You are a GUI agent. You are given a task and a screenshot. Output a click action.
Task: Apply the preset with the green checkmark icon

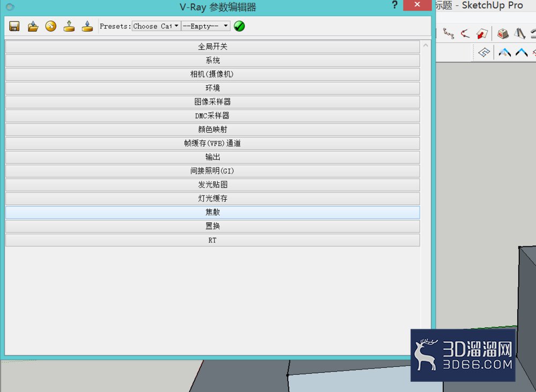point(239,26)
